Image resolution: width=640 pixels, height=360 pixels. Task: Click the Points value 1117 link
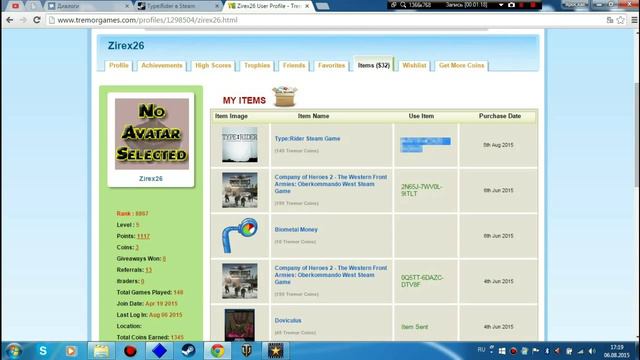tap(143, 236)
